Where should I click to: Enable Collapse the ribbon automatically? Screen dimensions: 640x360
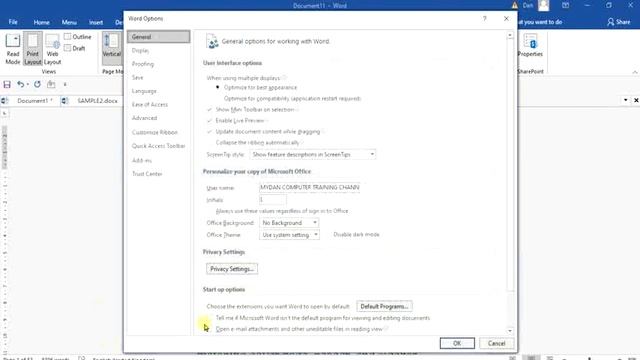point(209,142)
